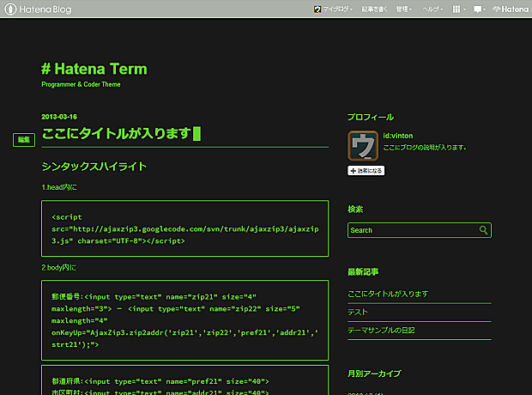Open the ここにタイトルが入ります entry title heading
The width and height of the screenshot is (532, 395).
pos(117,133)
